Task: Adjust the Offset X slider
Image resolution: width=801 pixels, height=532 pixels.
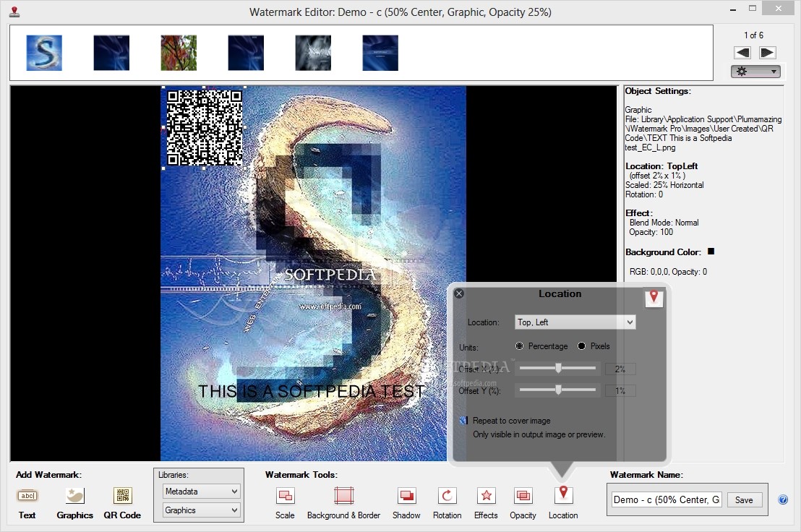Action: [558, 368]
